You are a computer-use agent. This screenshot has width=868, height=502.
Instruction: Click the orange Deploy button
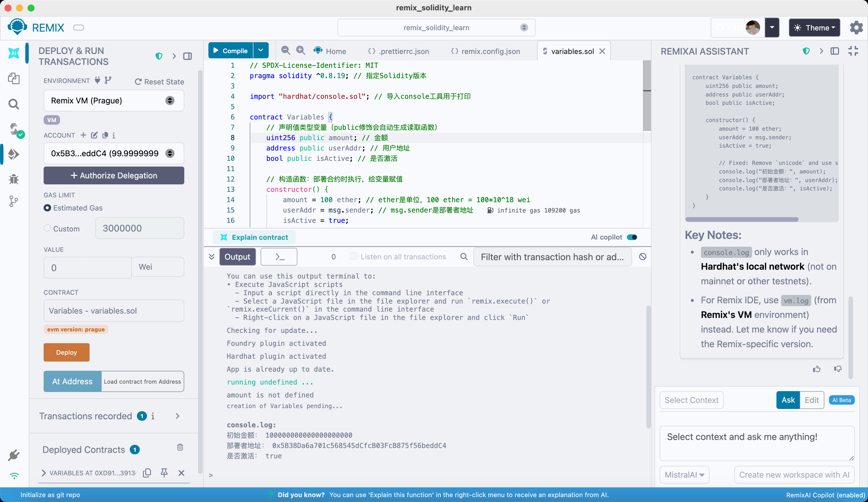(67, 352)
